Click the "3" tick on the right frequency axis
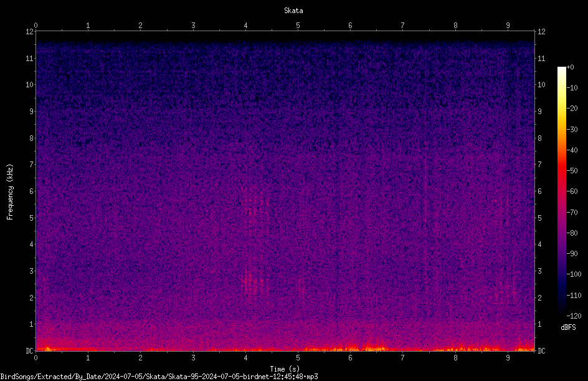 tap(539, 271)
